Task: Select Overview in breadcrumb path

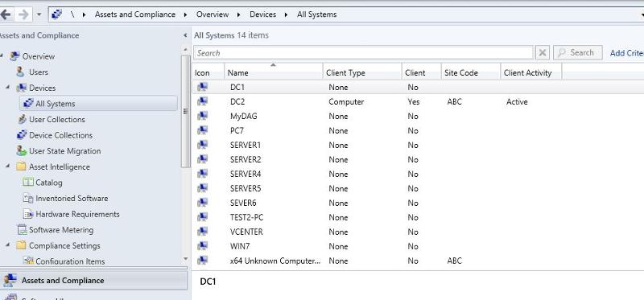Action: click(x=213, y=14)
